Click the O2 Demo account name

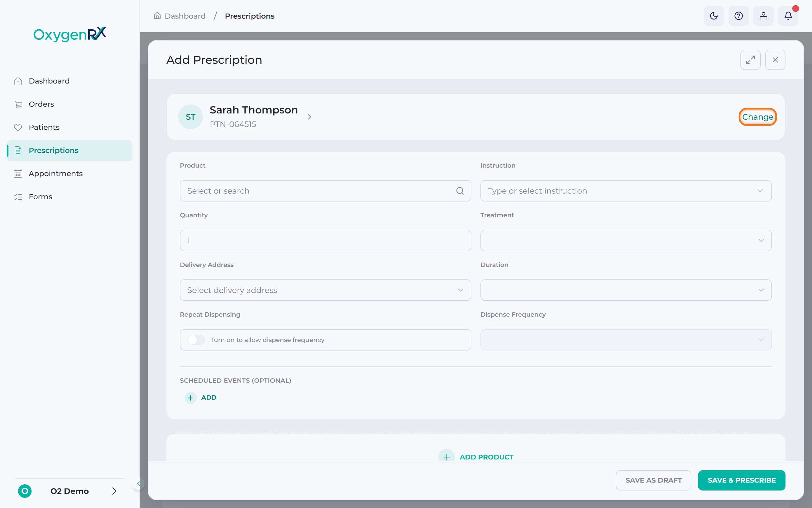(69, 491)
